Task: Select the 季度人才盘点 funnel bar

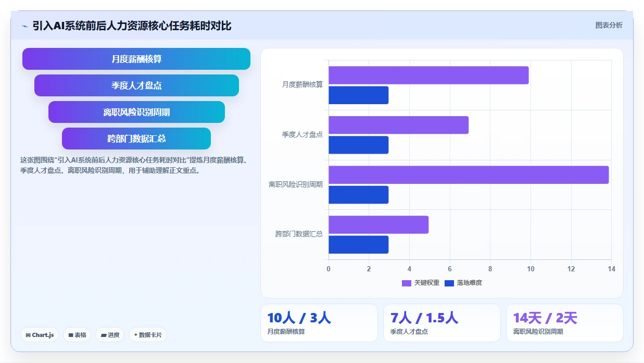Action: tap(136, 85)
